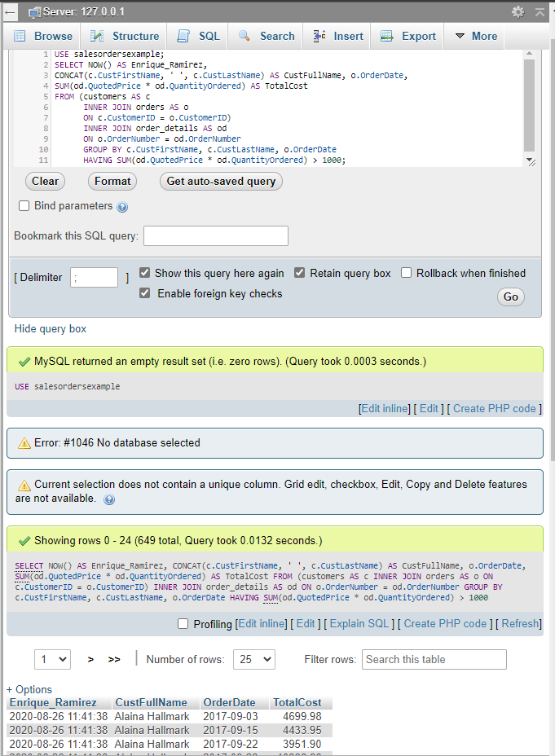Click the 4699.98 TotalCost cell

pyautogui.click(x=302, y=716)
